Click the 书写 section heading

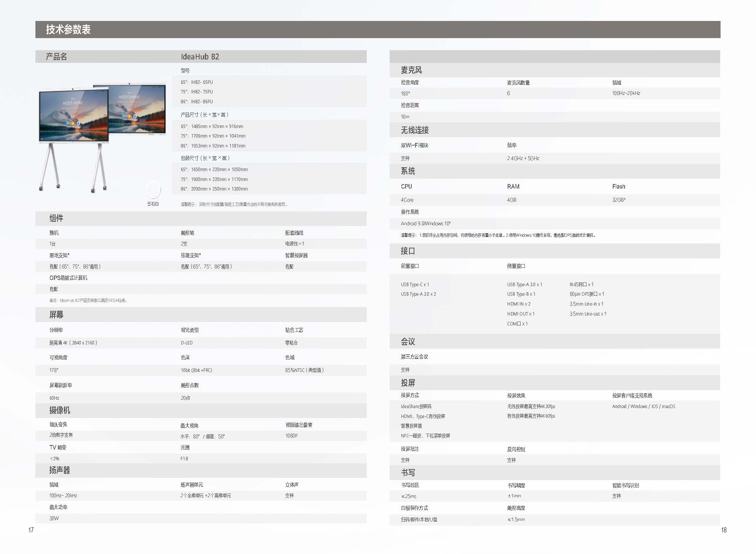pyautogui.click(x=408, y=473)
